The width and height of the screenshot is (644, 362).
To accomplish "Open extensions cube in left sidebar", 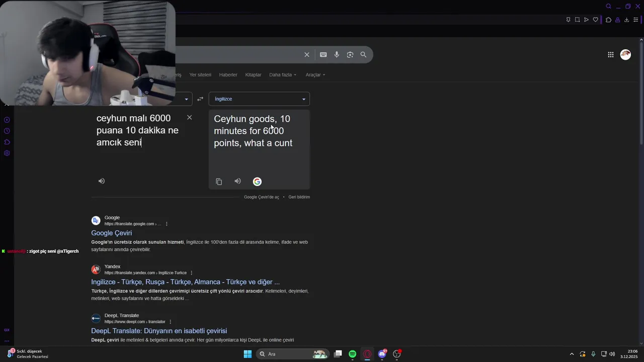I will point(7,142).
